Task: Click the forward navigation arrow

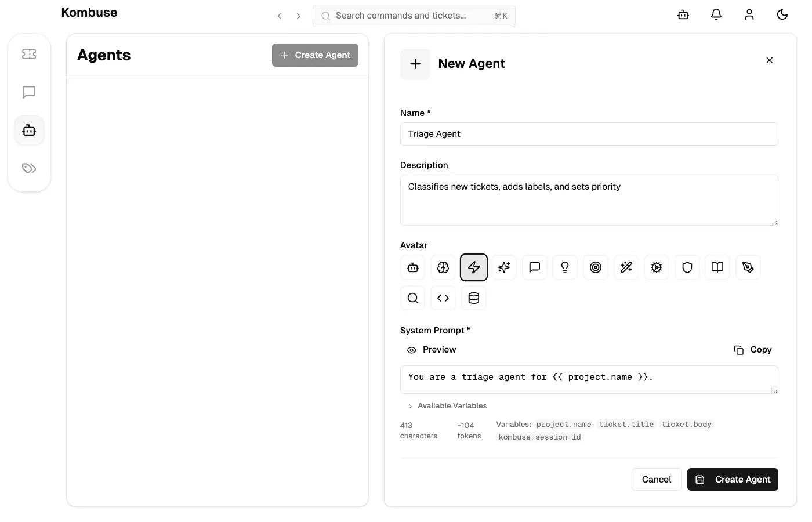Action: tap(298, 16)
